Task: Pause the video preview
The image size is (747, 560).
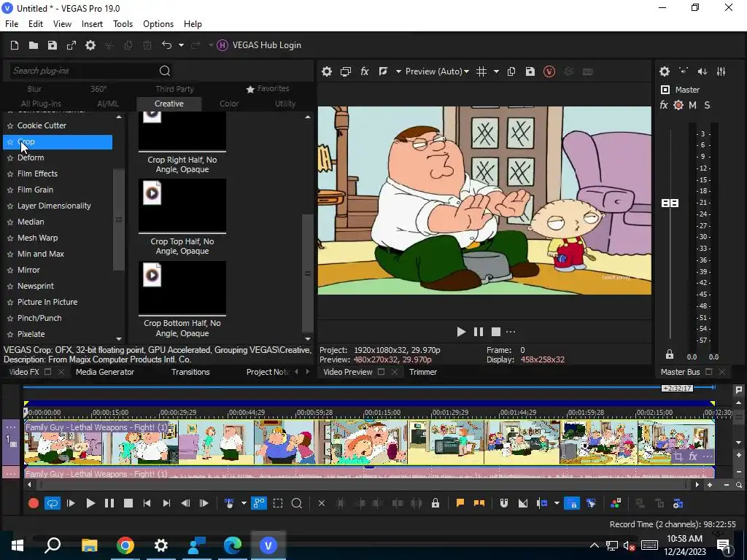Action: pyautogui.click(x=479, y=332)
